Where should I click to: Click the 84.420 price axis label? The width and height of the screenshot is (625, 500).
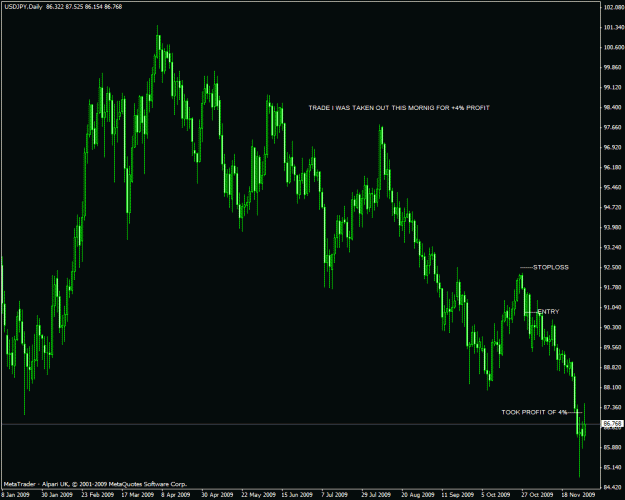(613, 487)
